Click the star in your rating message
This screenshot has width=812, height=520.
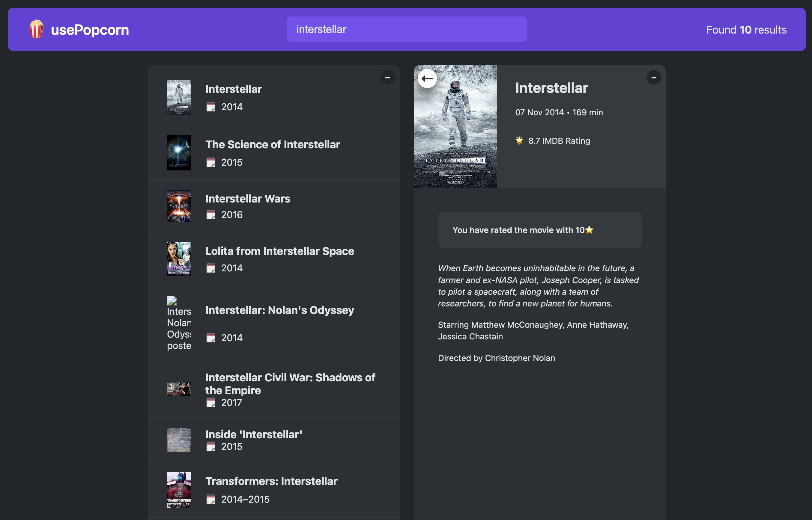(x=589, y=230)
